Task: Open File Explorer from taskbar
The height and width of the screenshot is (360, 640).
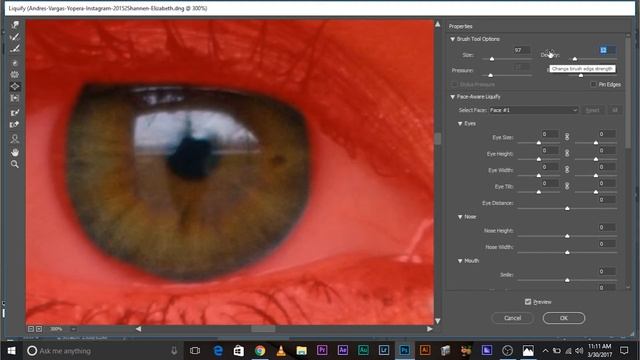Action: [301, 351]
